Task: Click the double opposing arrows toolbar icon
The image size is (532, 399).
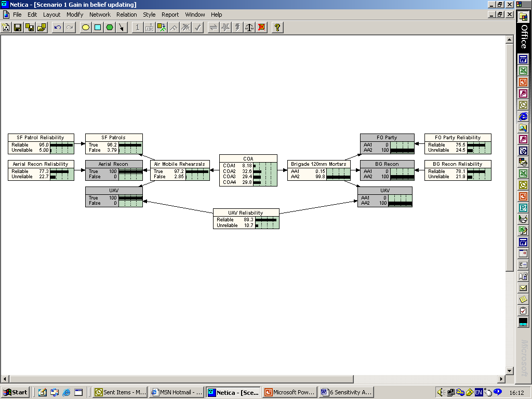Action: (x=214, y=28)
